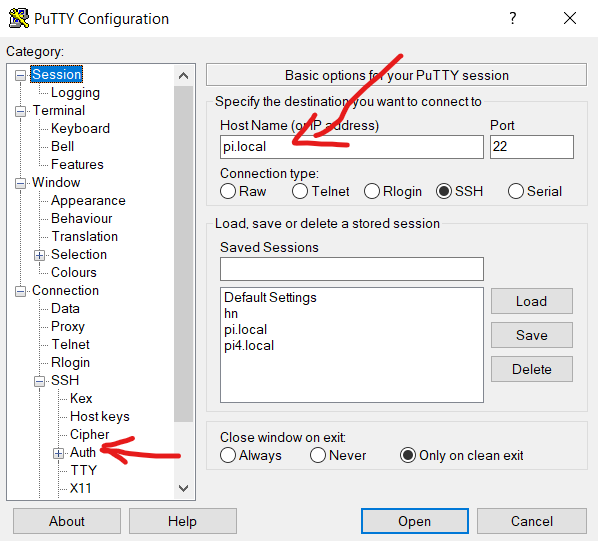The image size is (598, 541).
Task: Collapse the Connection tree node
Action: click(x=20, y=291)
